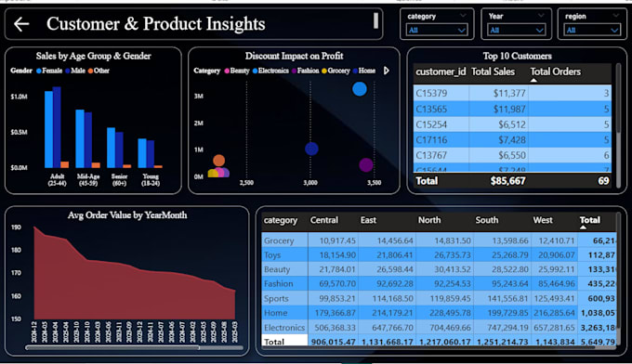Expand the region slicer header chevron

pyautogui.click(x=615, y=16)
